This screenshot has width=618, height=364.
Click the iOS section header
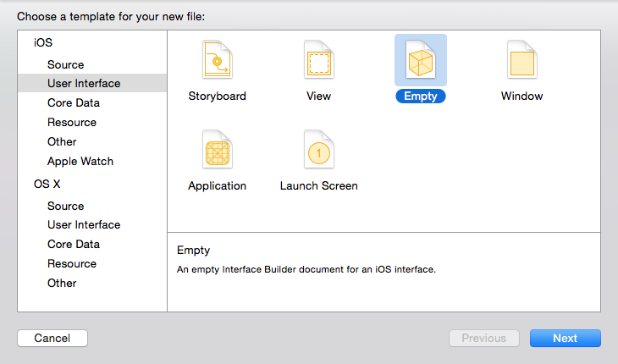point(43,42)
